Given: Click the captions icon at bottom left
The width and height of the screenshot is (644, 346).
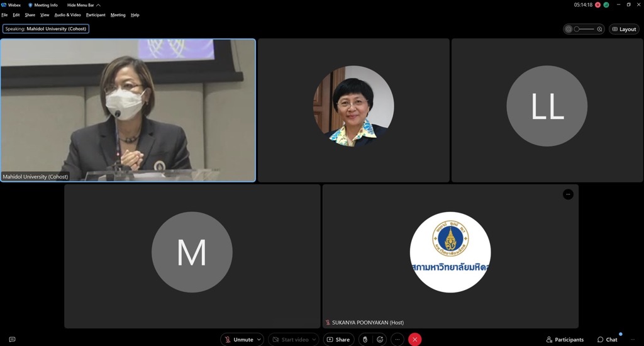Looking at the screenshot, I should tap(12, 340).
